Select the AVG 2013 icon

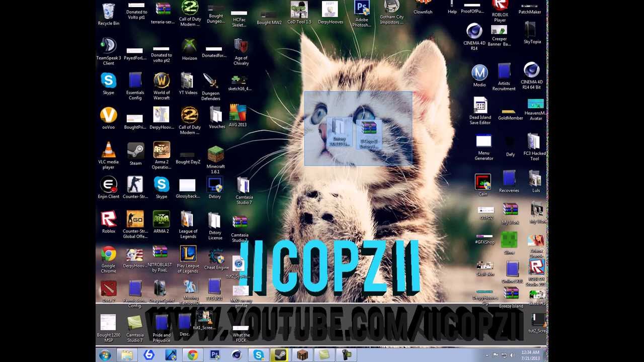(x=237, y=116)
